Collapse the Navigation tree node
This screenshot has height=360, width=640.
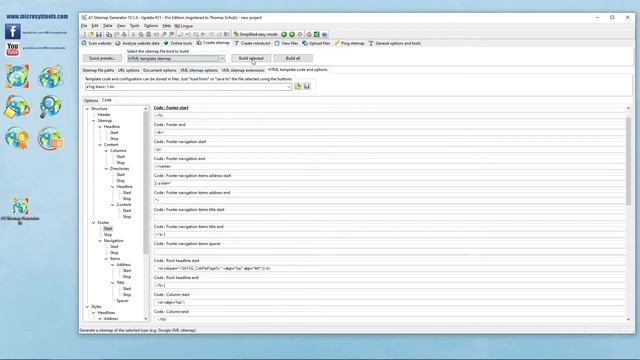[x=100, y=241]
